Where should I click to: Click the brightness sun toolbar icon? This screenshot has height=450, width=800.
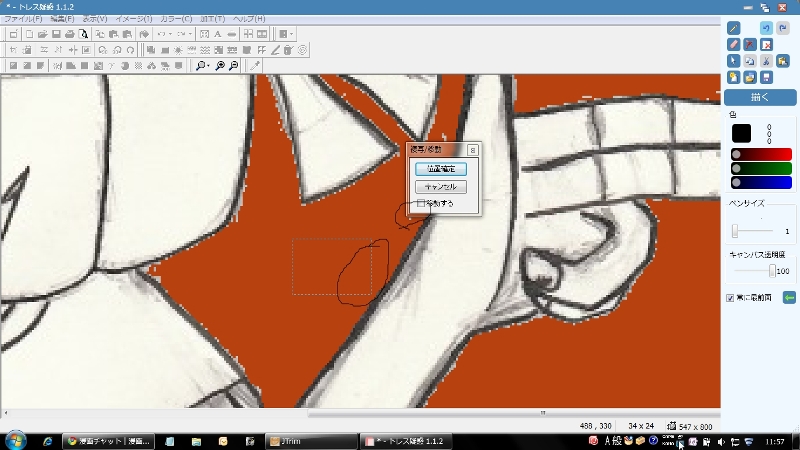178,50
